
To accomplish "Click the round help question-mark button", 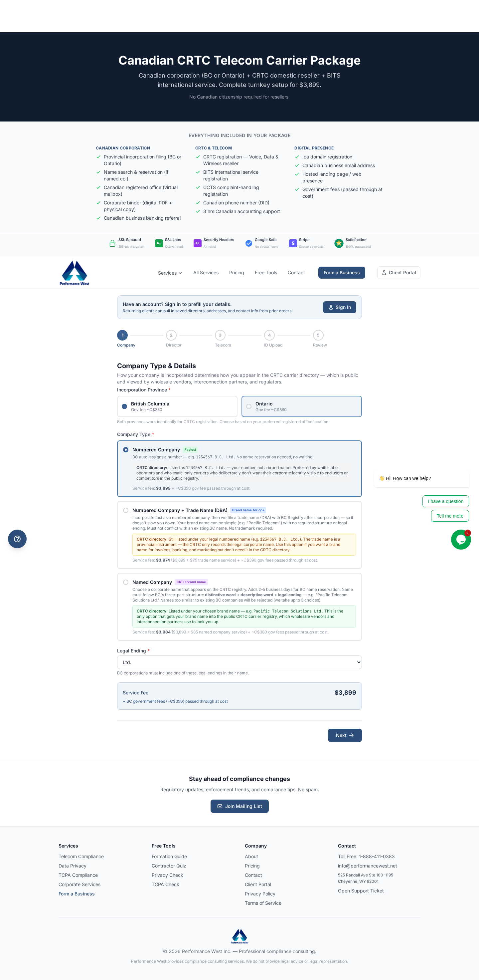I will [17, 539].
